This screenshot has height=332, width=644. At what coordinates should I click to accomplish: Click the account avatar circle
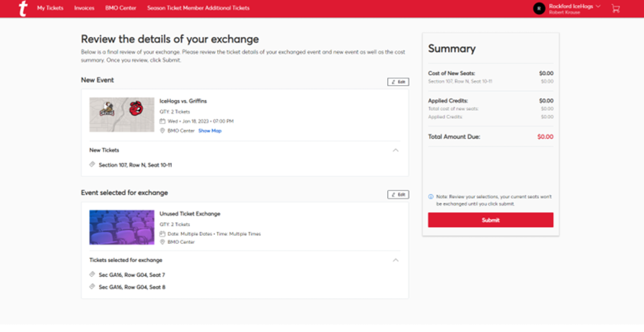click(x=539, y=9)
